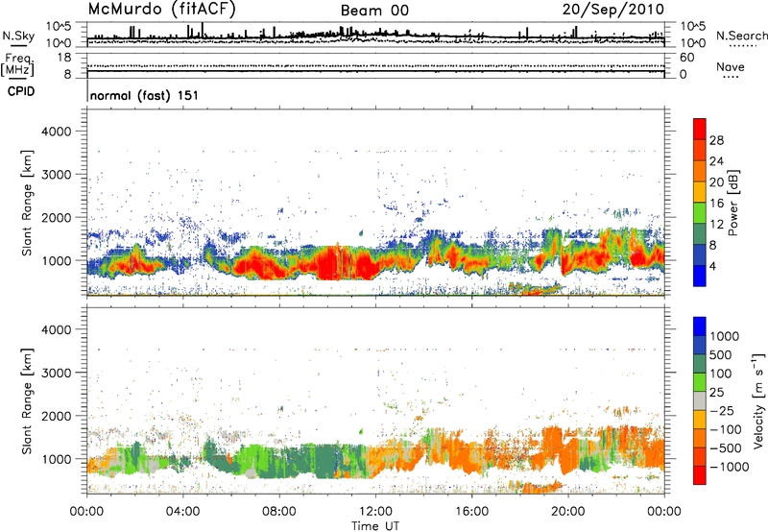Click the red top of power color bar
768x532 pixels.
pyautogui.click(x=700, y=129)
